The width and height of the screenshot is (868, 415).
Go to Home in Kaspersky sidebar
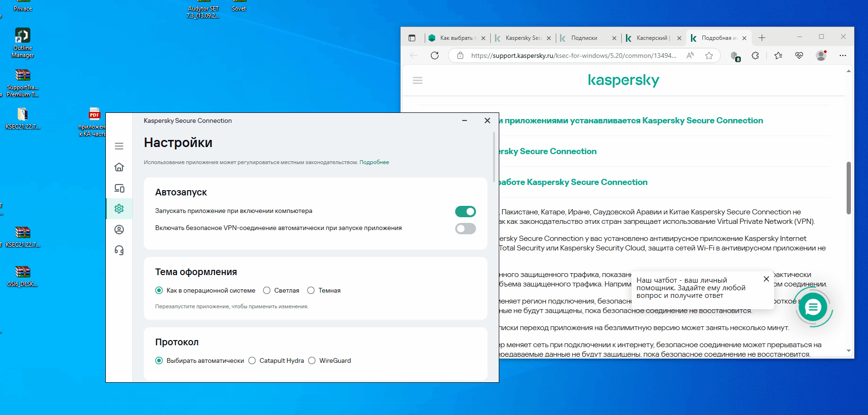click(x=119, y=167)
